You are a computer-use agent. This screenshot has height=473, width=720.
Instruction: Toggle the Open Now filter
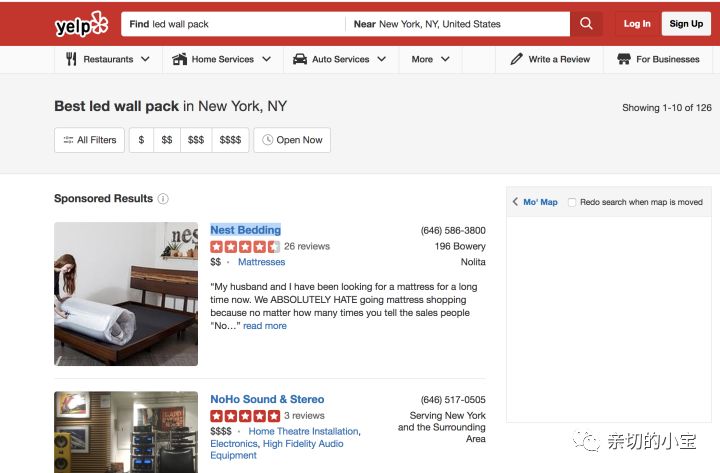(292, 140)
